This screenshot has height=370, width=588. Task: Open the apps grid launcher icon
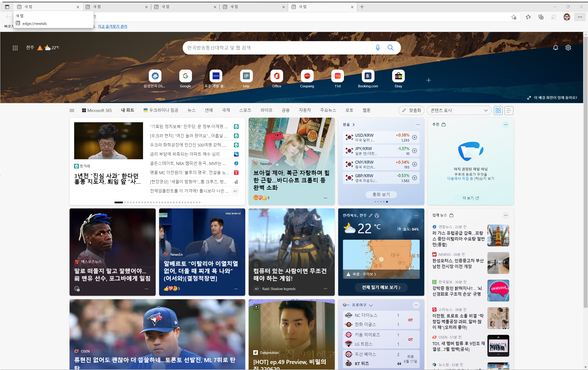pyautogui.click(x=15, y=48)
